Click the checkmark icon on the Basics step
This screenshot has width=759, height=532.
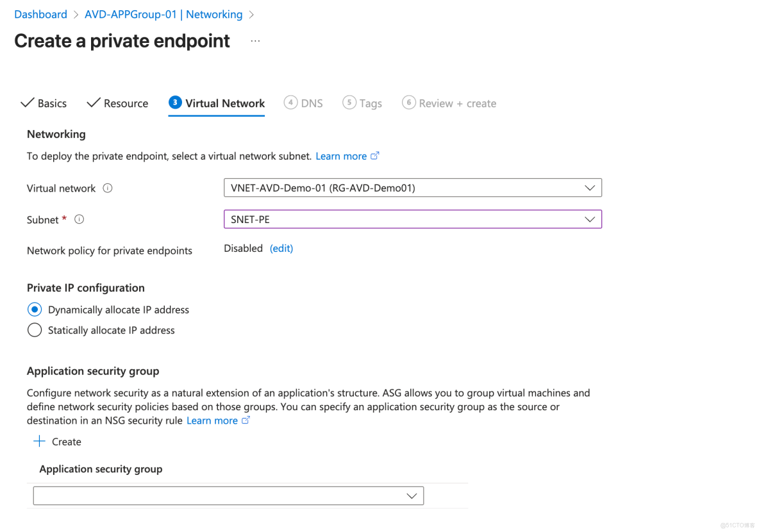point(27,103)
